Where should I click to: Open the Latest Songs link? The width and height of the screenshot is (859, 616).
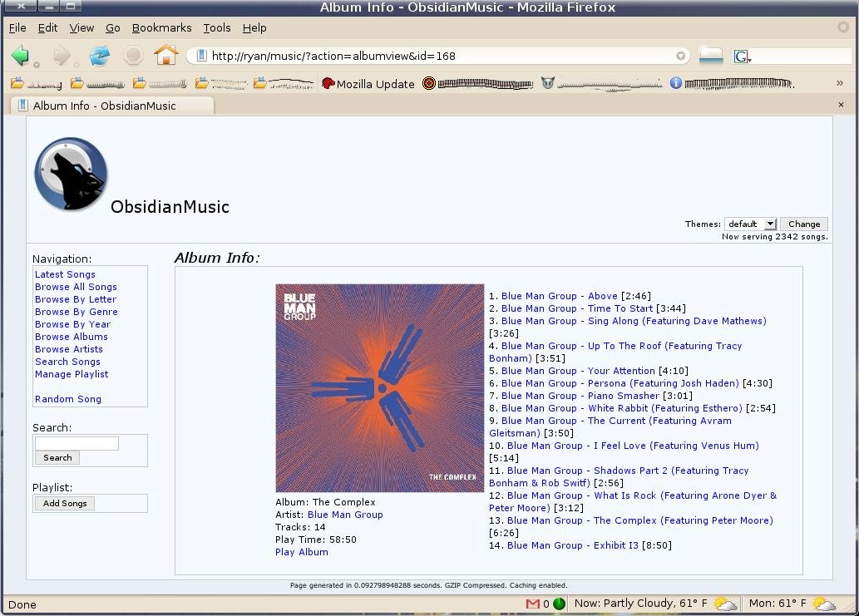tap(65, 274)
